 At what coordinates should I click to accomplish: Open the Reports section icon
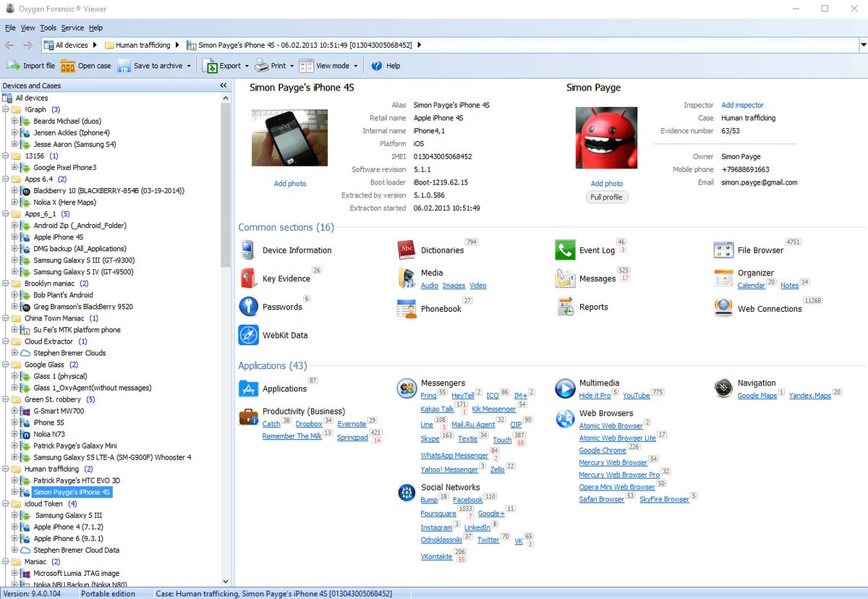click(565, 307)
